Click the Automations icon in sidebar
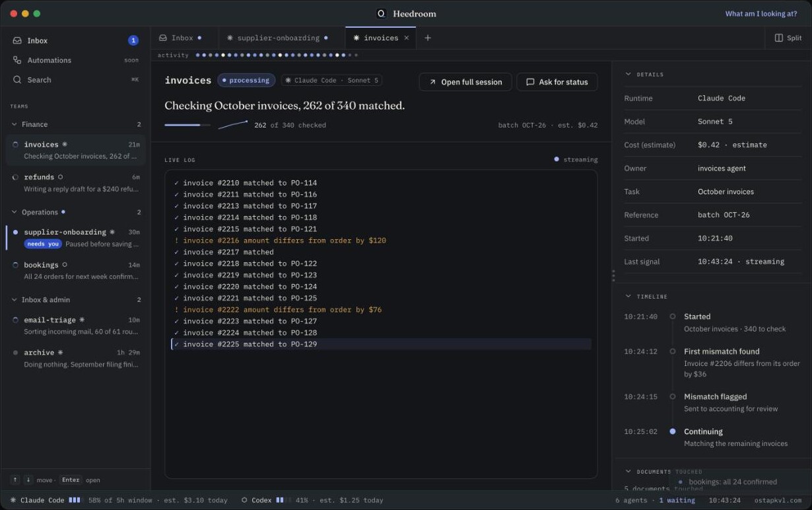This screenshot has height=510, width=812. point(17,60)
